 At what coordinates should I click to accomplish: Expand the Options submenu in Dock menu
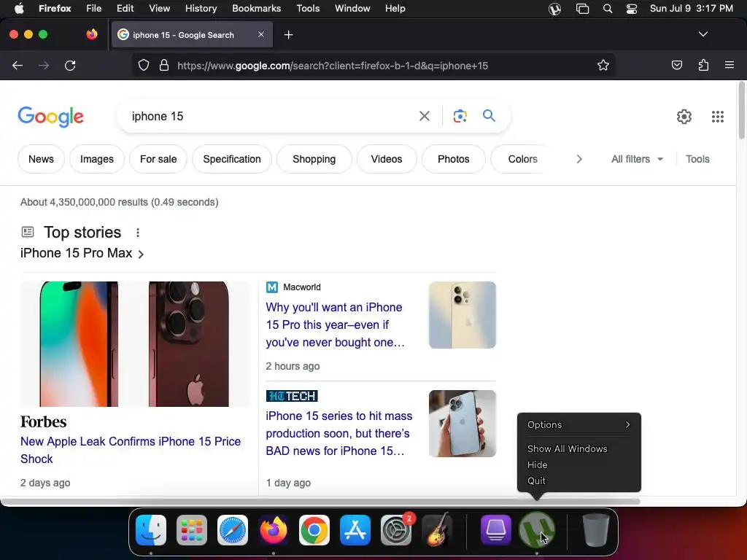(x=579, y=425)
